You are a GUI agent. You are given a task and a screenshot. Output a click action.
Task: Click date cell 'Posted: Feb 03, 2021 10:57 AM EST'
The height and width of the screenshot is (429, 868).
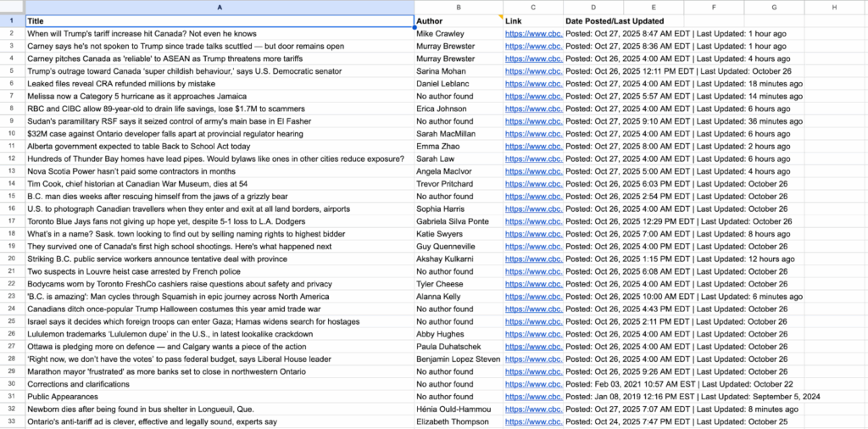pos(593,384)
